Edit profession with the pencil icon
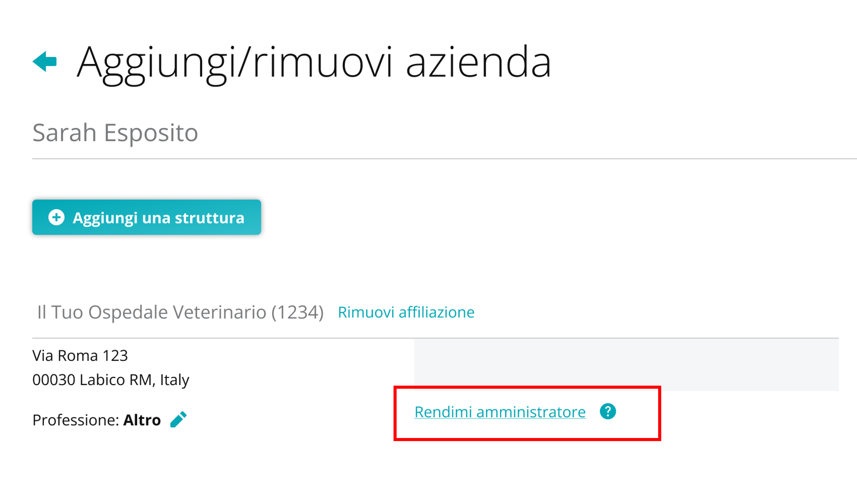857x504 pixels. coord(178,419)
